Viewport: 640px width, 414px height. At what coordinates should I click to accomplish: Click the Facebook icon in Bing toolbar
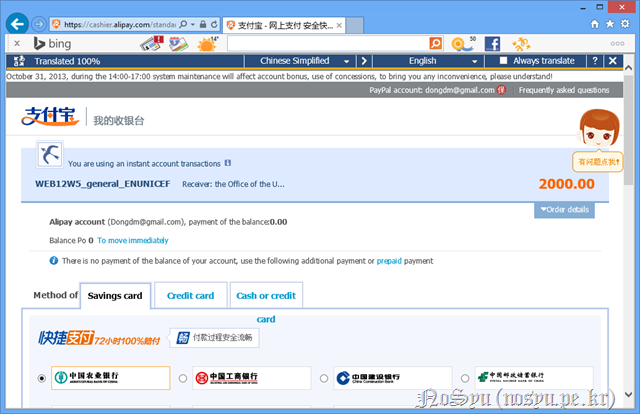(492, 43)
